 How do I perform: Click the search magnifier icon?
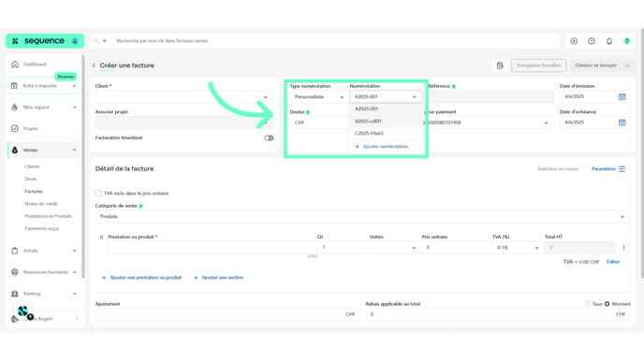click(x=96, y=41)
